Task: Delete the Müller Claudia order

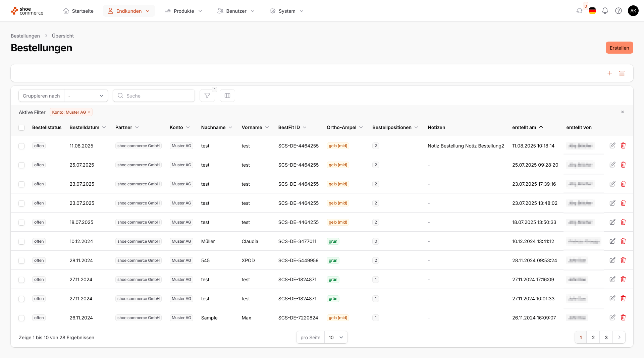Action: [x=623, y=241]
